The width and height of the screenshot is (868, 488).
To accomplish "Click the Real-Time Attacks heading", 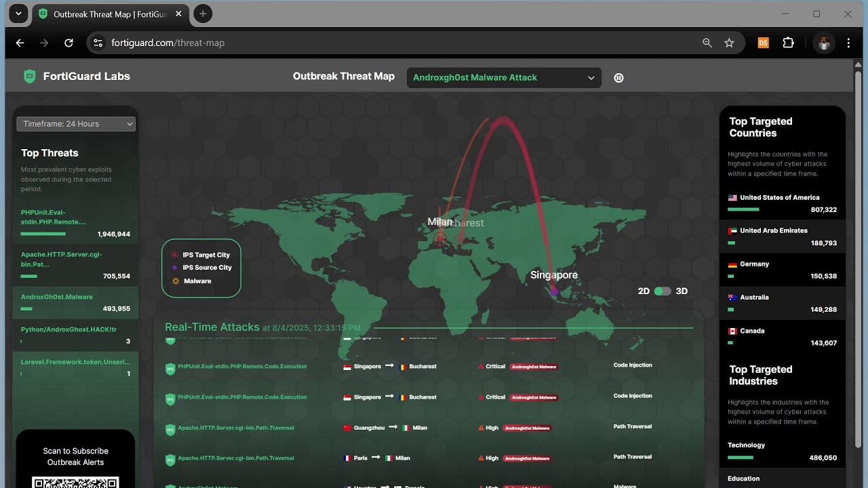I will [x=212, y=327].
